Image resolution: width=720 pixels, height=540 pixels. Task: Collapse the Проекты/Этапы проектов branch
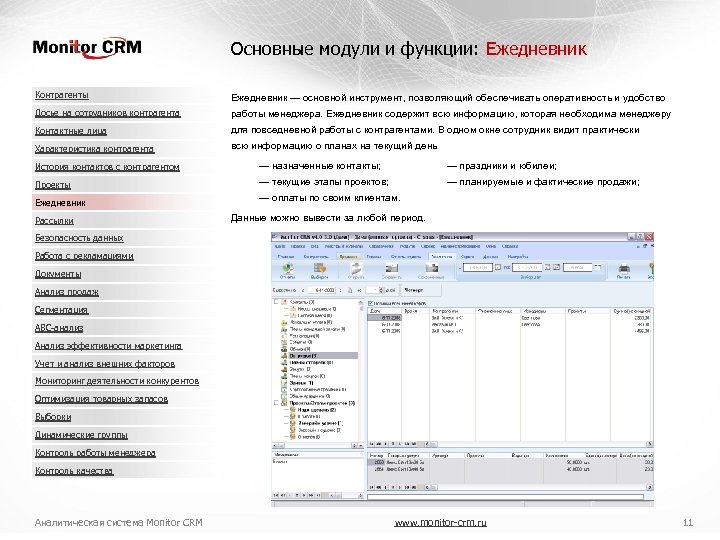[x=276, y=403]
